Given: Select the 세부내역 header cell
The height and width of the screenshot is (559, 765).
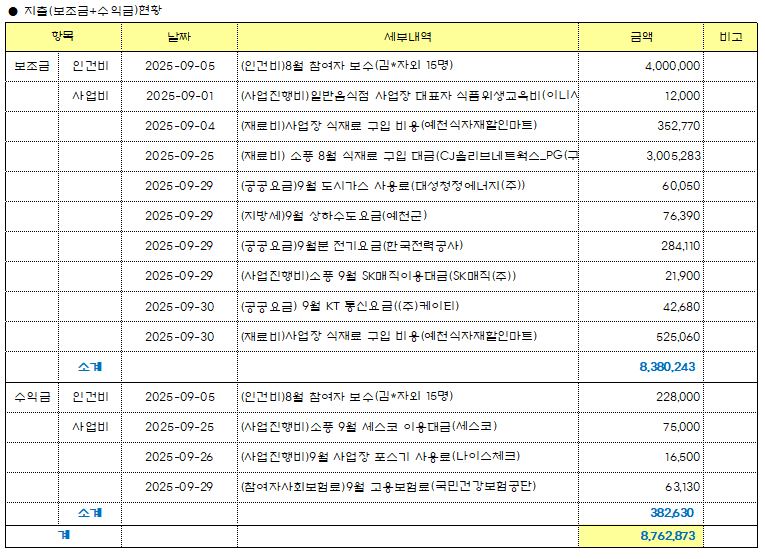Looking at the screenshot, I should pos(407,36).
